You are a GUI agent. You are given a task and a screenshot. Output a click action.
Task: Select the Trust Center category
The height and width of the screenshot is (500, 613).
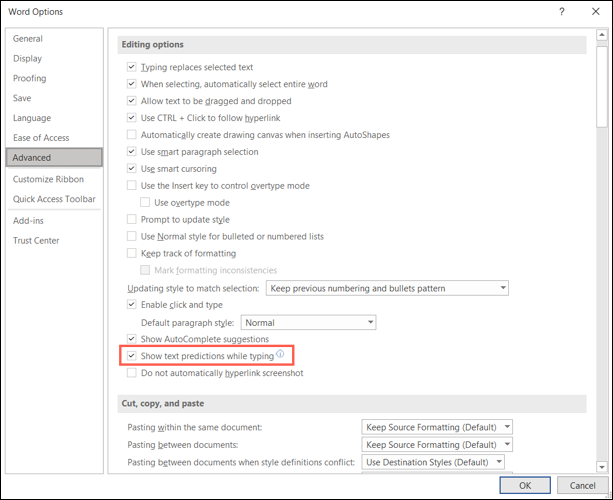[x=36, y=240]
